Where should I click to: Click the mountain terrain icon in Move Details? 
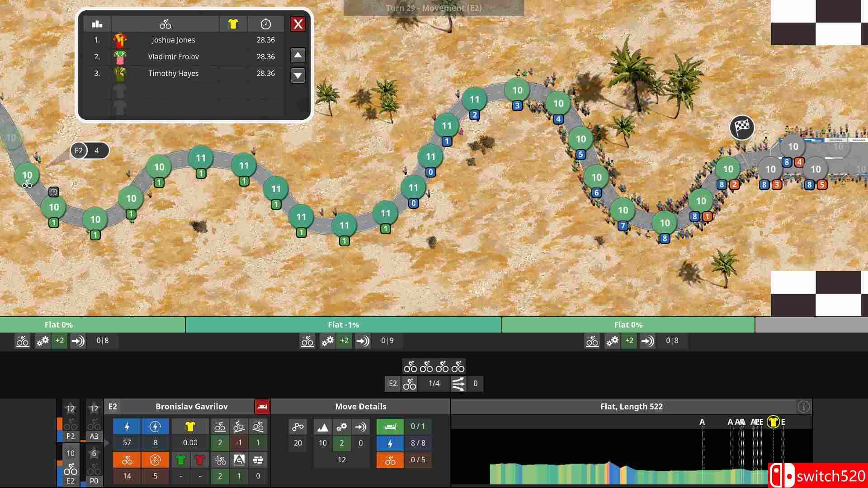click(x=322, y=427)
